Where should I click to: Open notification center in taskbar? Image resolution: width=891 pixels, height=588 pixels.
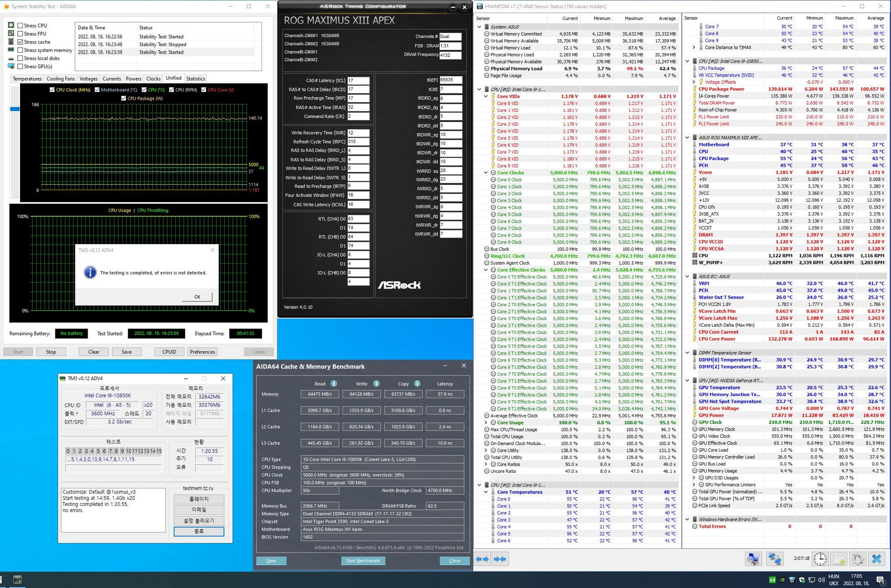pyautogui.click(x=880, y=580)
